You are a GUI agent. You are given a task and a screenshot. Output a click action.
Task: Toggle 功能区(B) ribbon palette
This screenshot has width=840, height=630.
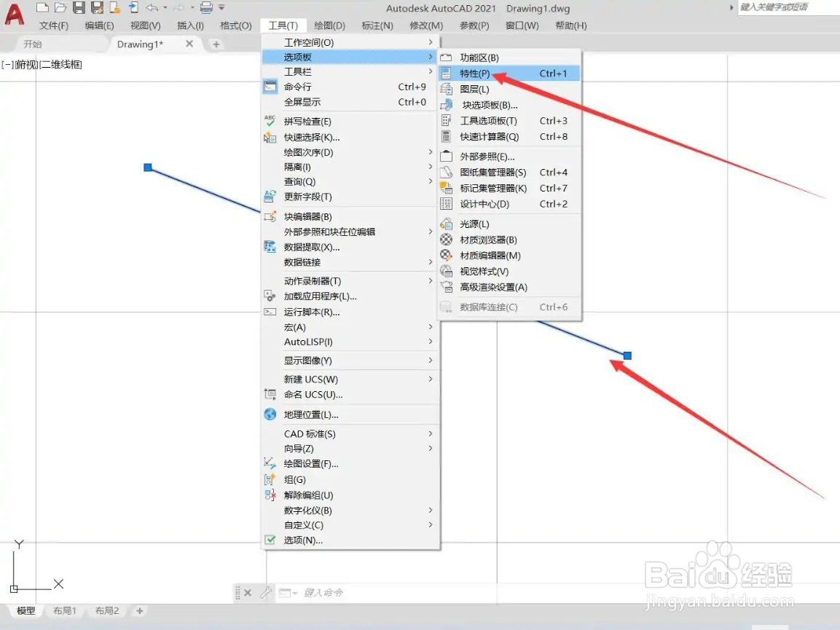point(509,58)
